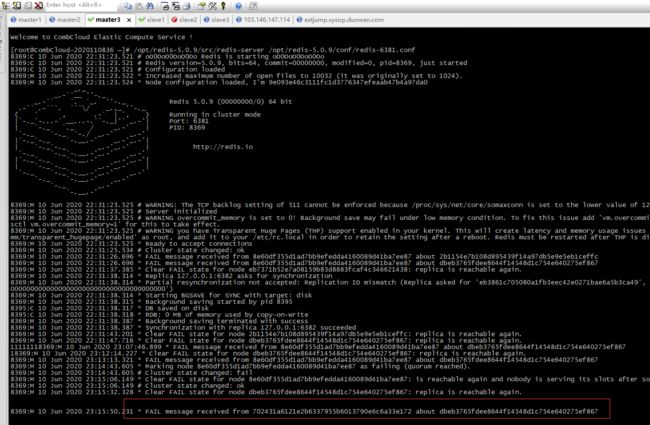Click 'Partial resynchronization not accepted' line
The width and height of the screenshot is (650, 425).
(x=328, y=285)
